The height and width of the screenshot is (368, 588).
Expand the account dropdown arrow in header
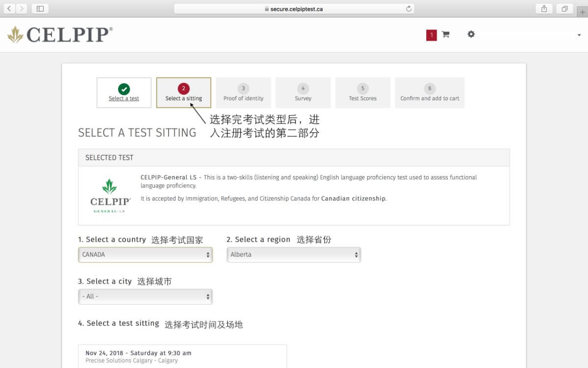pos(579,35)
